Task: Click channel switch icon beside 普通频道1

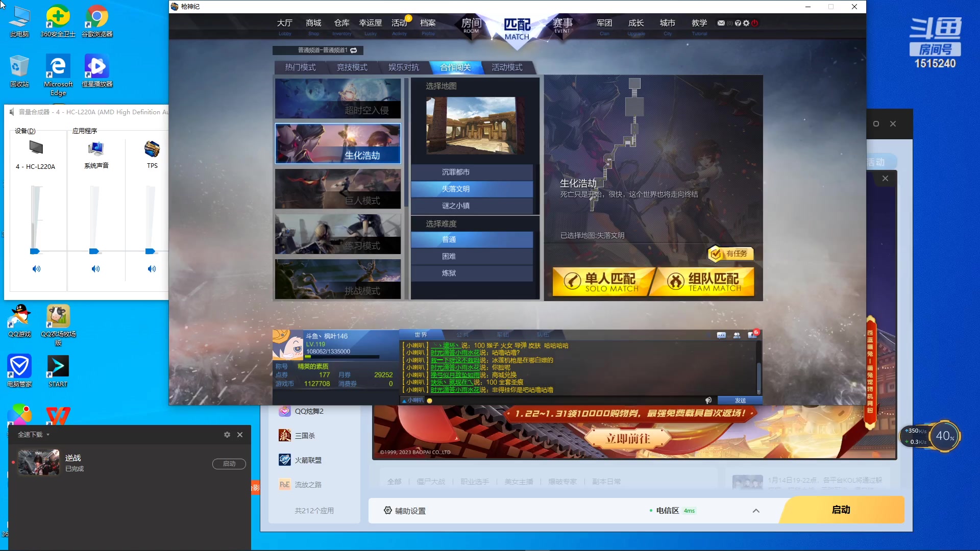Action: pos(353,50)
